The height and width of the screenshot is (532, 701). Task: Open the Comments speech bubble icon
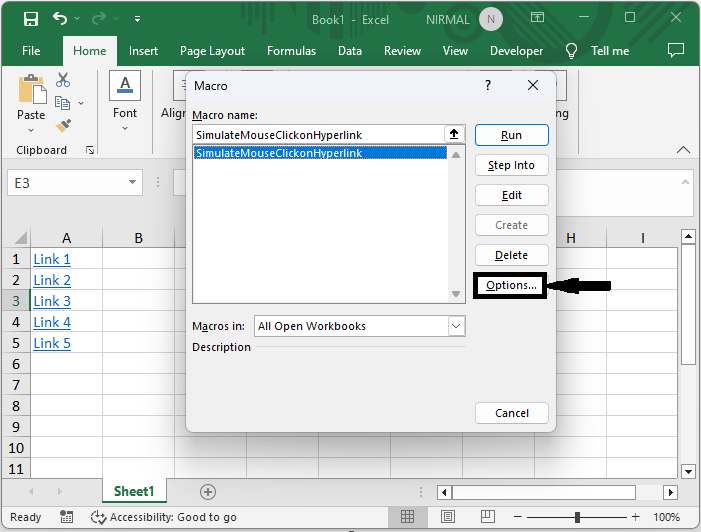tap(676, 50)
